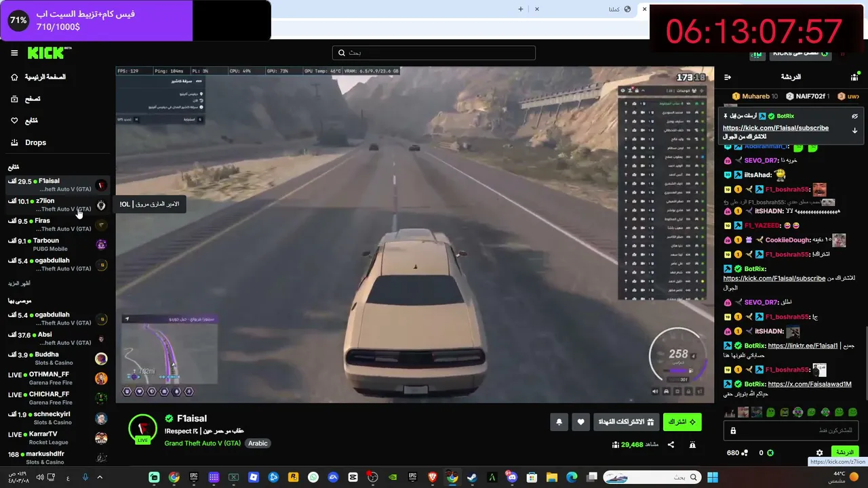Focus the Kick search field
This screenshot has width=868, height=488.
434,53
